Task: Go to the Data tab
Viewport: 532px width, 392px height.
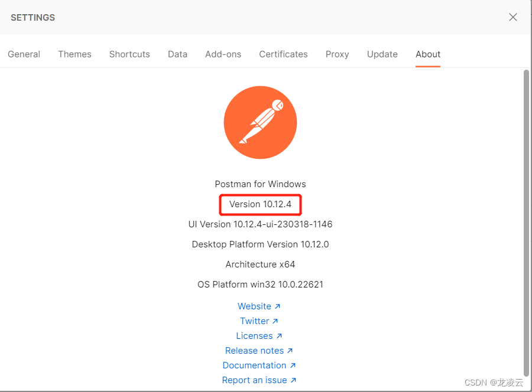Action: 177,54
